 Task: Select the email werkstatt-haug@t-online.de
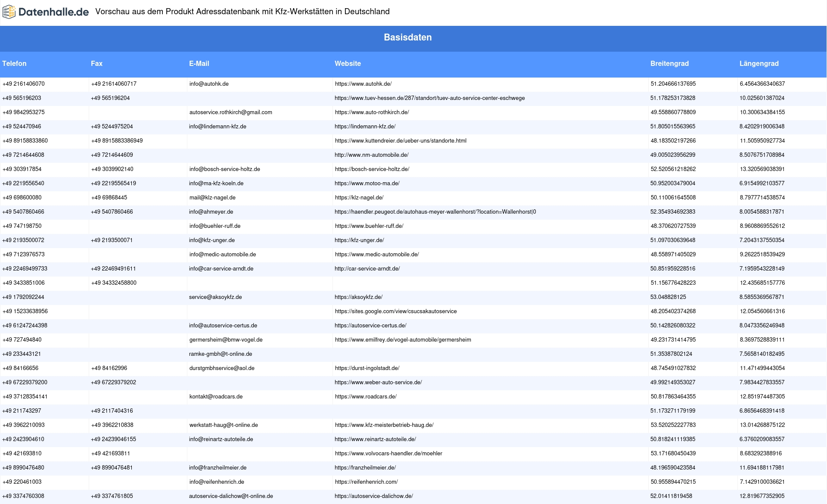coord(224,425)
